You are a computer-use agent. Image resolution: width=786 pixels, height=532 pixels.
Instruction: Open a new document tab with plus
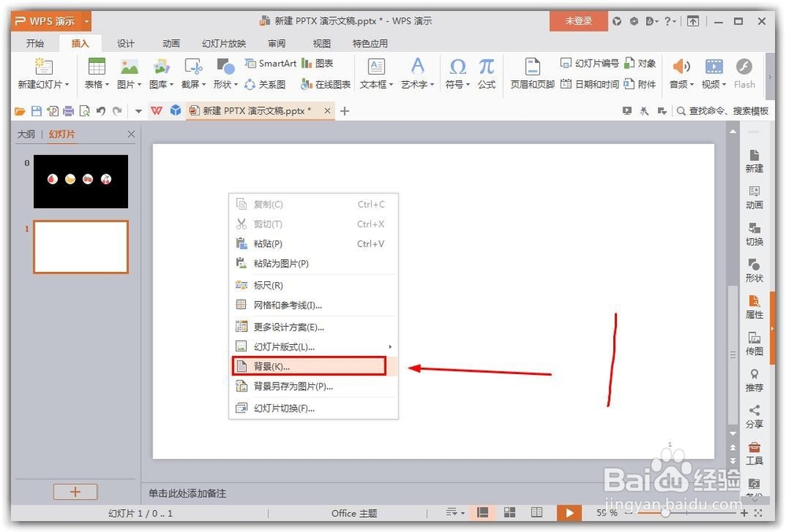(344, 112)
